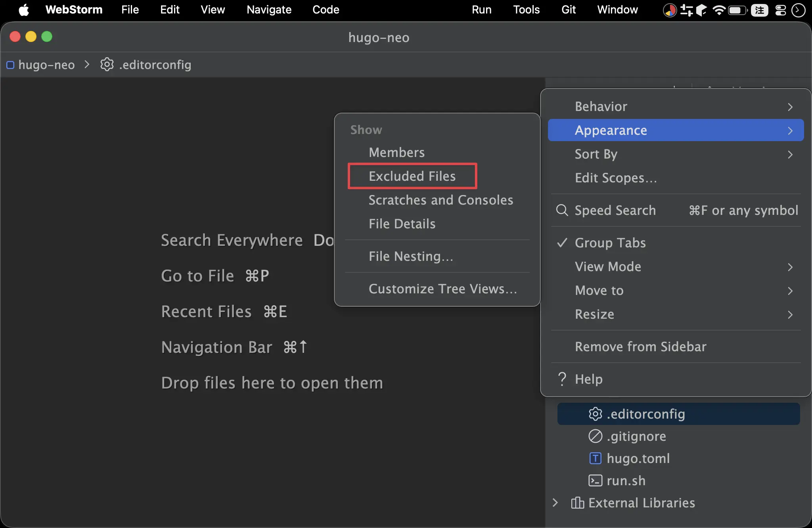Uncheck the Group Tabs option
The width and height of the screenshot is (812, 528).
point(676,243)
